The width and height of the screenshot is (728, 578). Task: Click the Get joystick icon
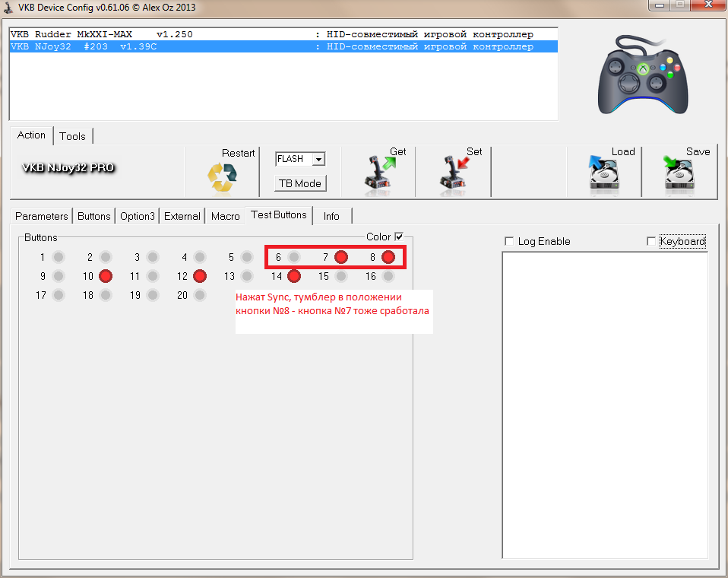click(x=379, y=176)
